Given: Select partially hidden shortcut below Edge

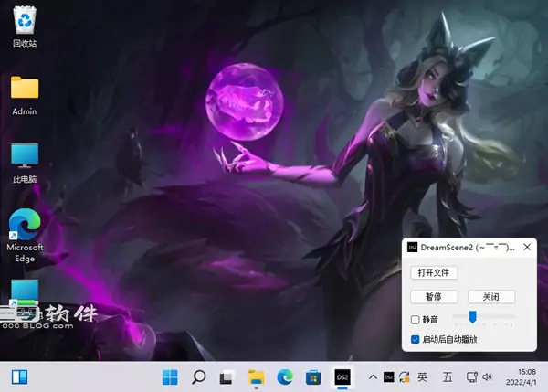Looking at the screenshot, I should [25, 295].
